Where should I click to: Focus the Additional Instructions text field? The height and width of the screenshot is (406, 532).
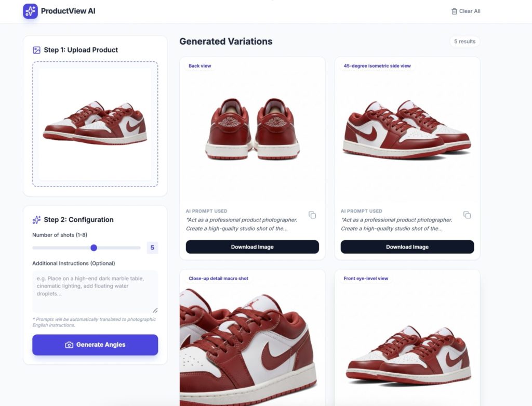95,292
